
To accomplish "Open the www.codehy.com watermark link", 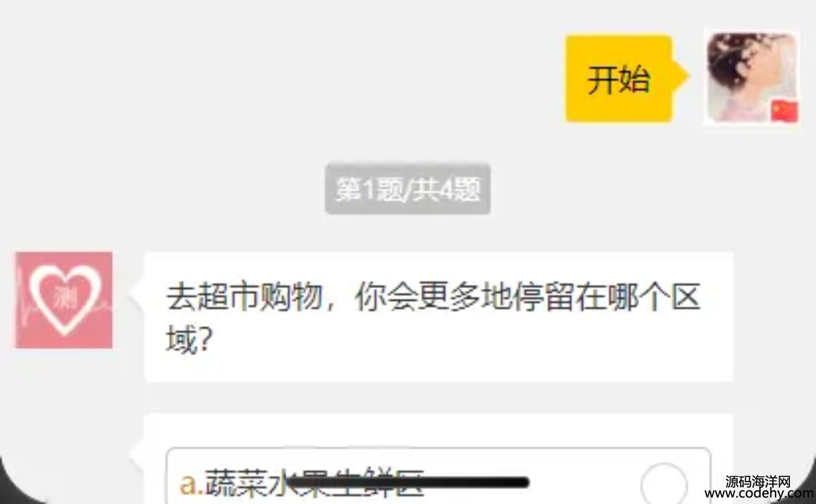I will click(x=759, y=493).
